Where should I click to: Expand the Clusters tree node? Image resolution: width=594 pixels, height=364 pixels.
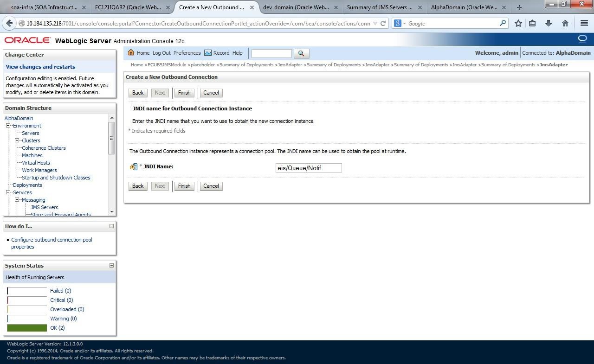(x=17, y=140)
